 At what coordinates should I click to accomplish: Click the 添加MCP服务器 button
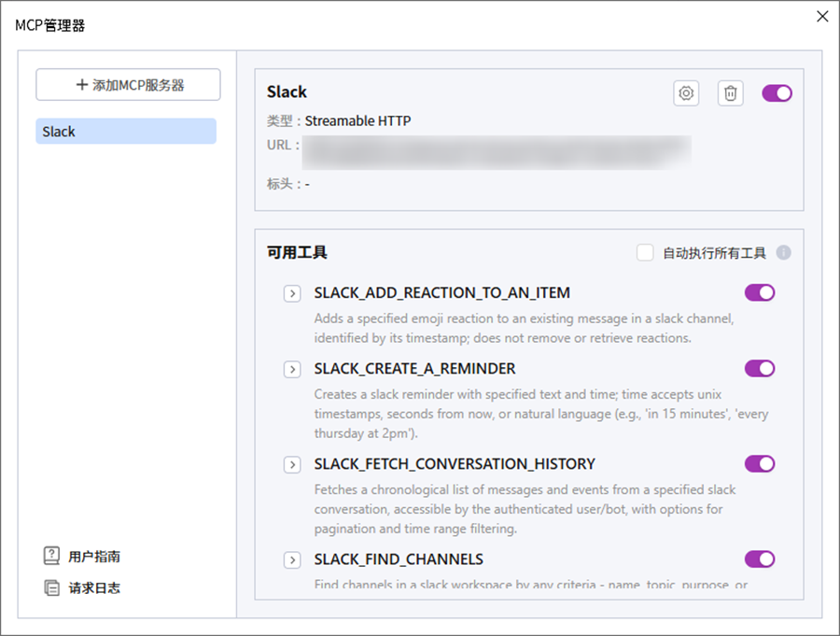point(128,85)
